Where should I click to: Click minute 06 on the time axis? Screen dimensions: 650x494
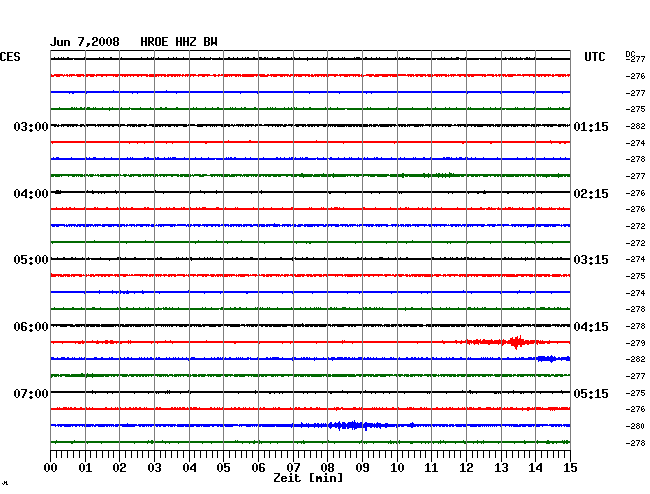click(258, 467)
